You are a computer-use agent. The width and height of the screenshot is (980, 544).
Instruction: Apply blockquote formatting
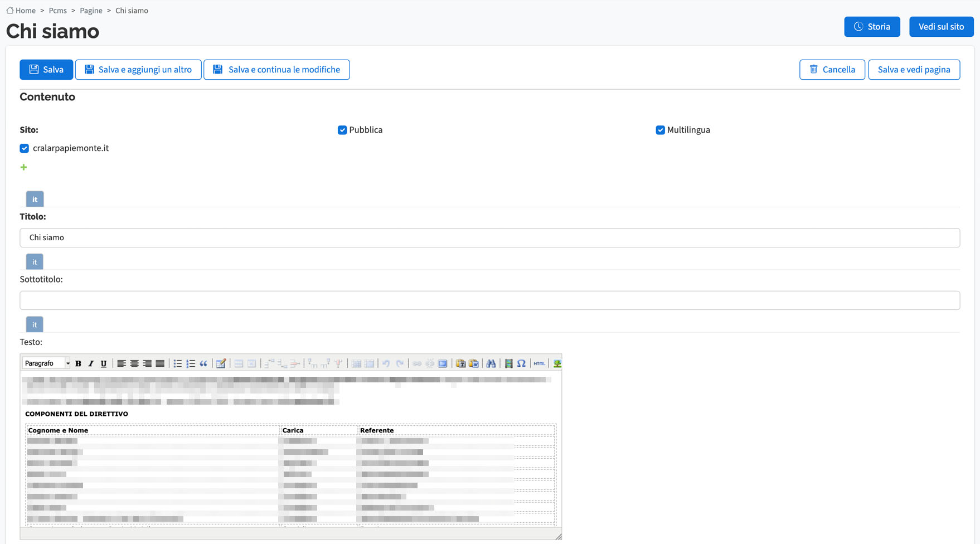coord(203,363)
